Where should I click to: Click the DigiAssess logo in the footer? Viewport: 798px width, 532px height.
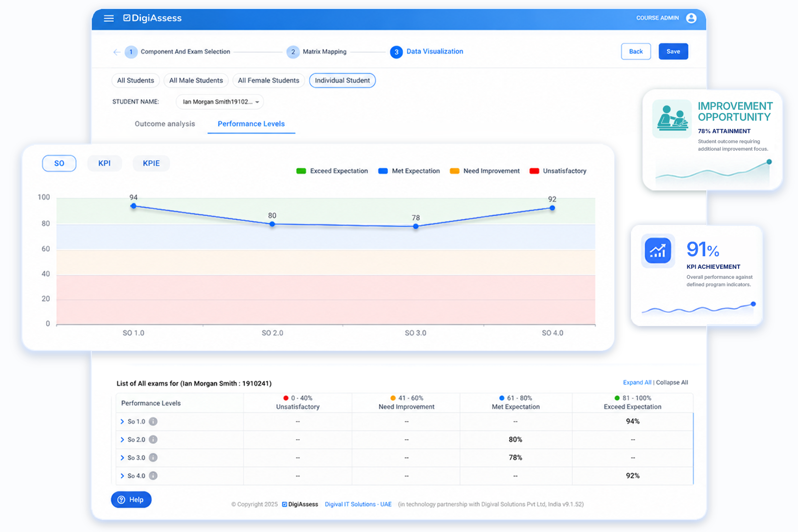pyautogui.click(x=300, y=505)
